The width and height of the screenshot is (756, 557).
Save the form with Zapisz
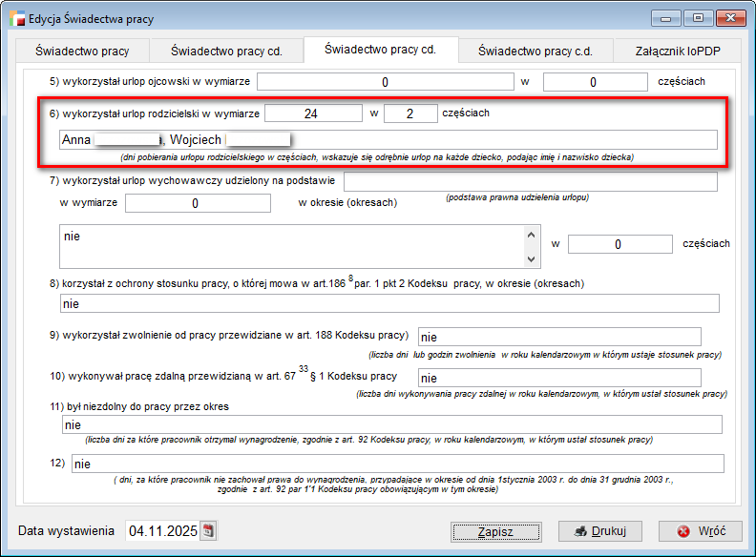coord(495,531)
